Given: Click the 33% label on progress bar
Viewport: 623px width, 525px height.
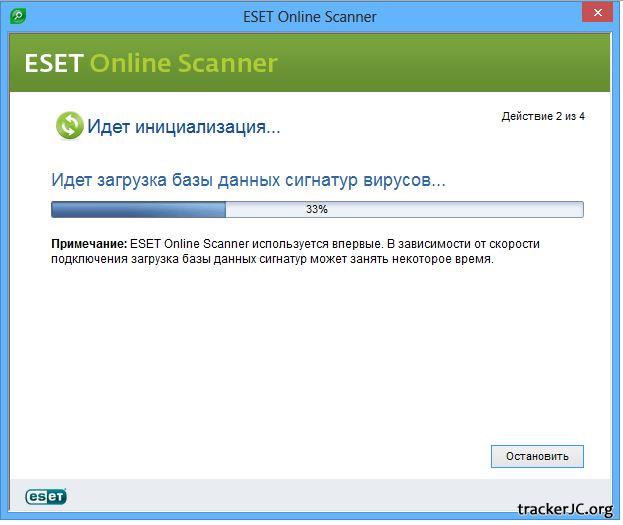Looking at the screenshot, I should coord(317,210).
